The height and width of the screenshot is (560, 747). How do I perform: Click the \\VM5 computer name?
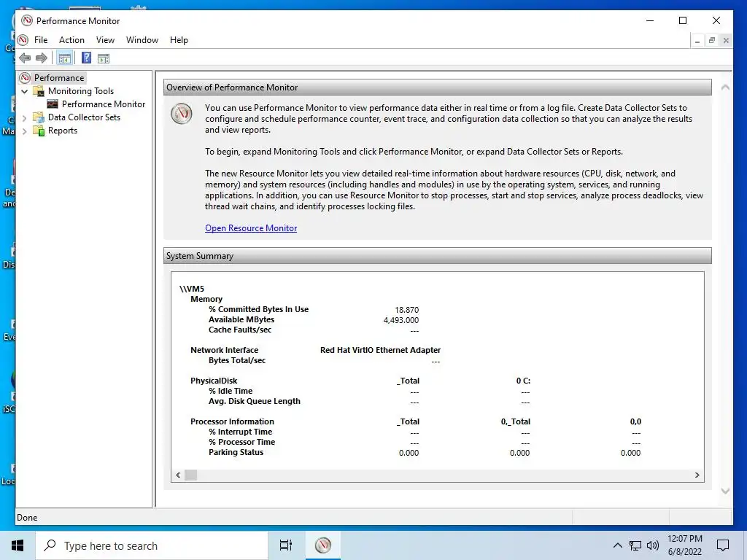pos(192,289)
